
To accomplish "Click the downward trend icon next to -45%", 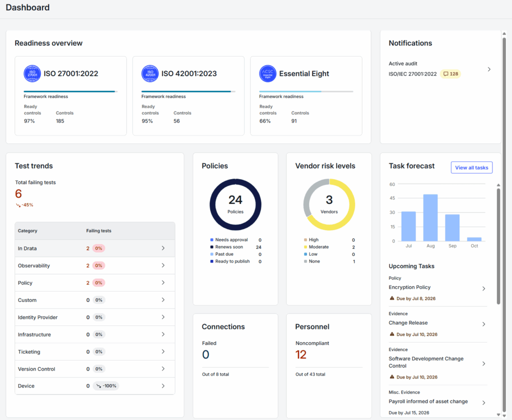I will point(18,205).
